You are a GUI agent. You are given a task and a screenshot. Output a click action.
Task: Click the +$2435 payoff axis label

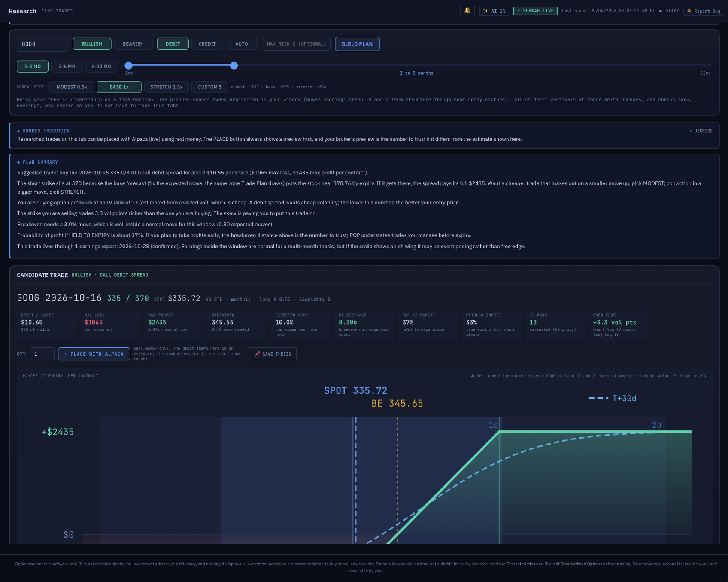(x=58, y=432)
